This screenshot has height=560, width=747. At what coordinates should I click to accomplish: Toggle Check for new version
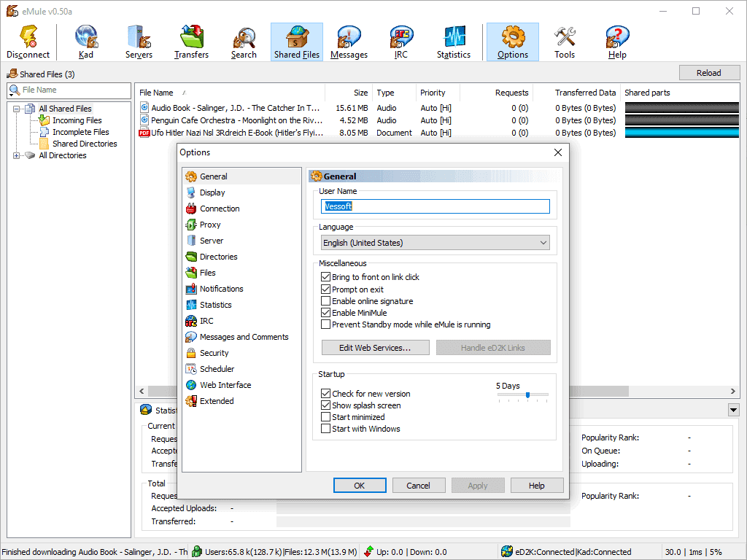pos(326,393)
